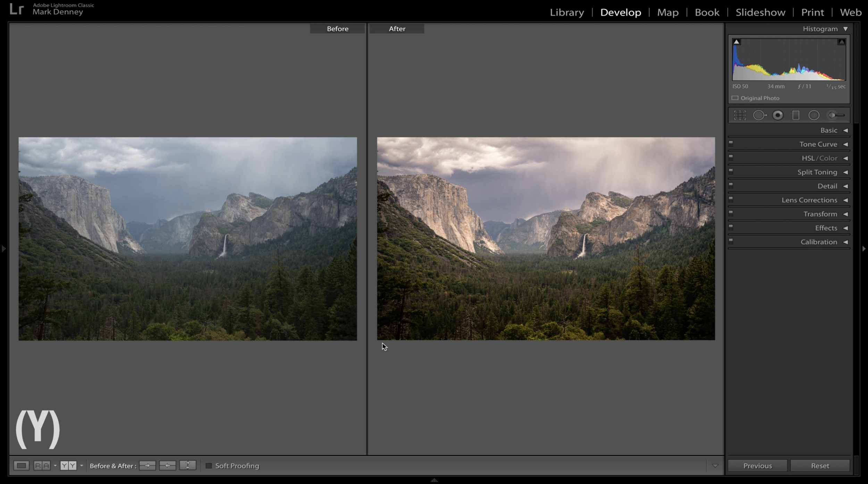The width and height of the screenshot is (868, 484).
Task: Toggle the Tone Curve panel switch
Action: [731, 143]
